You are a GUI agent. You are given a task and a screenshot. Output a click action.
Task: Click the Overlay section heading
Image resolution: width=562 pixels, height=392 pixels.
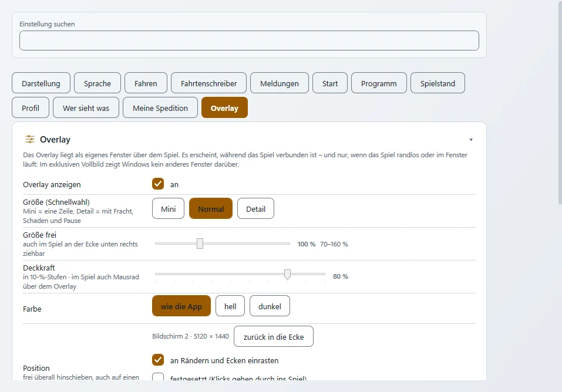(55, 140)
